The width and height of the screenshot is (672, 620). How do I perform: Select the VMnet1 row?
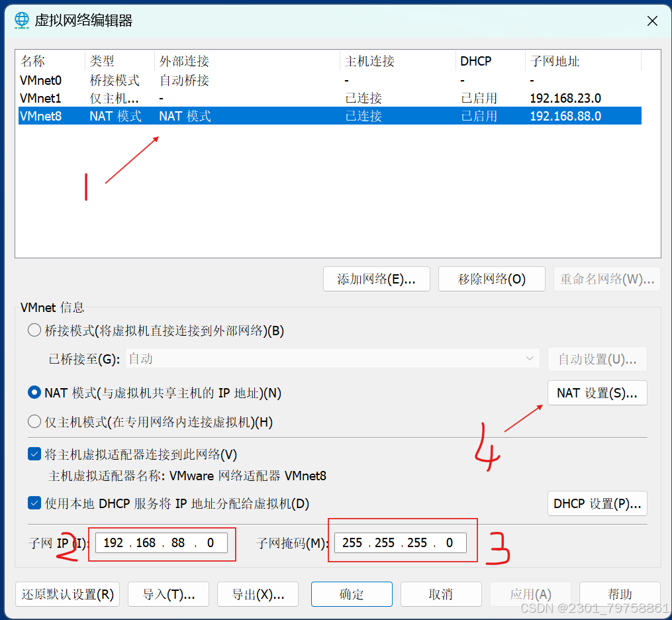tap(330, 98)
